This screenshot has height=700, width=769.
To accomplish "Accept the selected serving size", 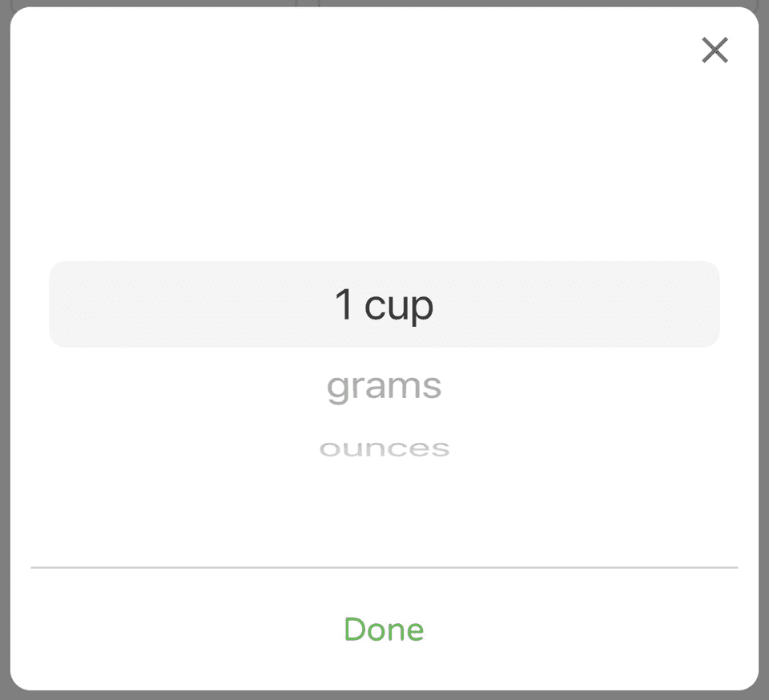I will 384,630.
